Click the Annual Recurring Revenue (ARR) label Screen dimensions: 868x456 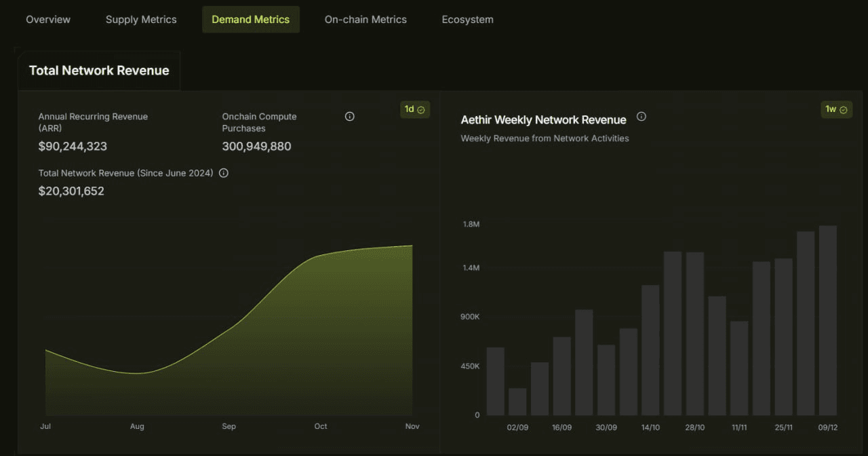93,122
